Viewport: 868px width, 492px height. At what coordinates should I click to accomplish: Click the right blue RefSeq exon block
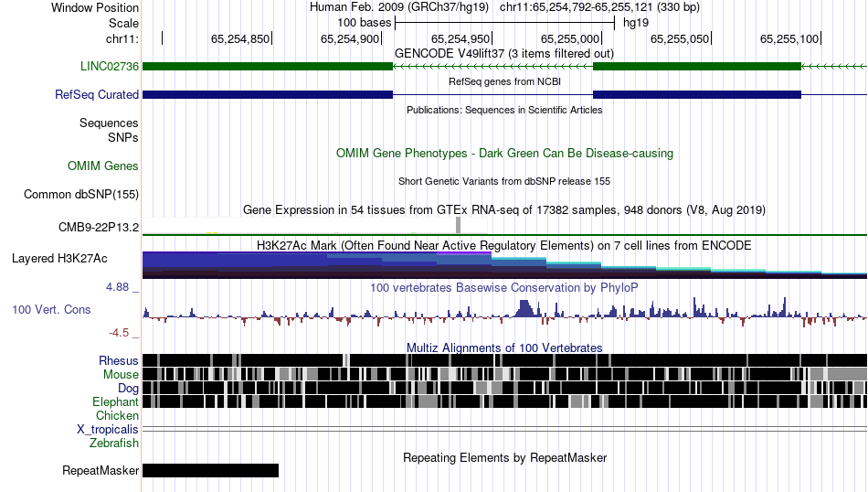click(697, 95)
